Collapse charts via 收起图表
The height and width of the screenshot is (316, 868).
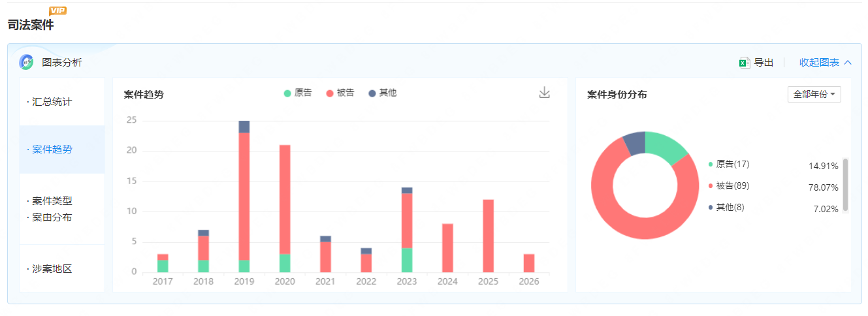[825, 63]
